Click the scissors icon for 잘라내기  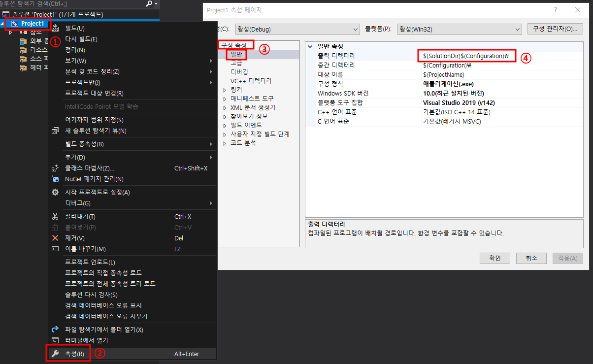(56, 216)
